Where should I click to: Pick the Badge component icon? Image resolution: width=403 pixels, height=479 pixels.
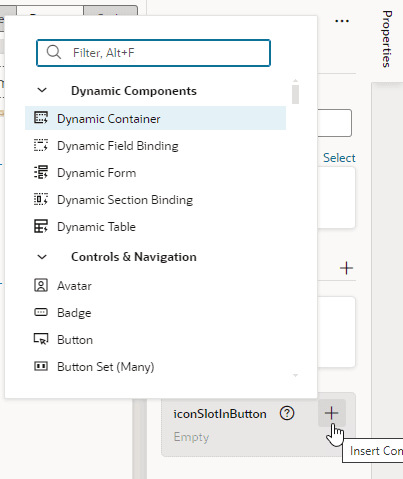(41, 312)
